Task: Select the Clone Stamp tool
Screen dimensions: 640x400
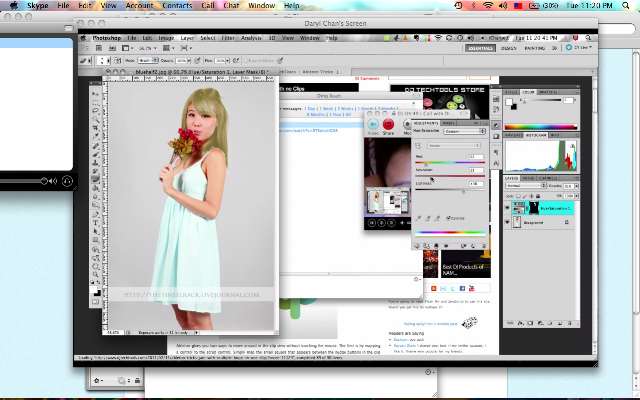Action: click(x=96, y=162)
